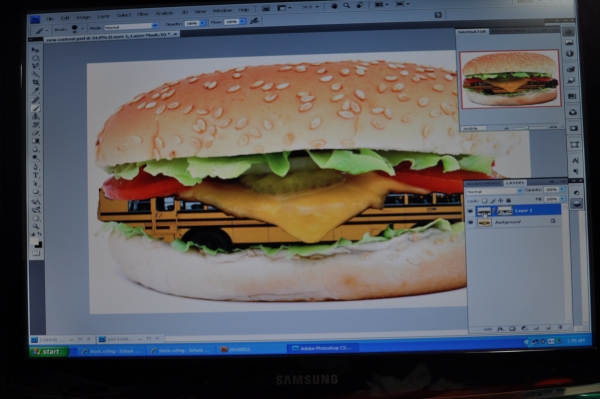Open options bar Opacity slider arrow
The height and width of the screenshot is (399, 600).
tap(202, 23)
